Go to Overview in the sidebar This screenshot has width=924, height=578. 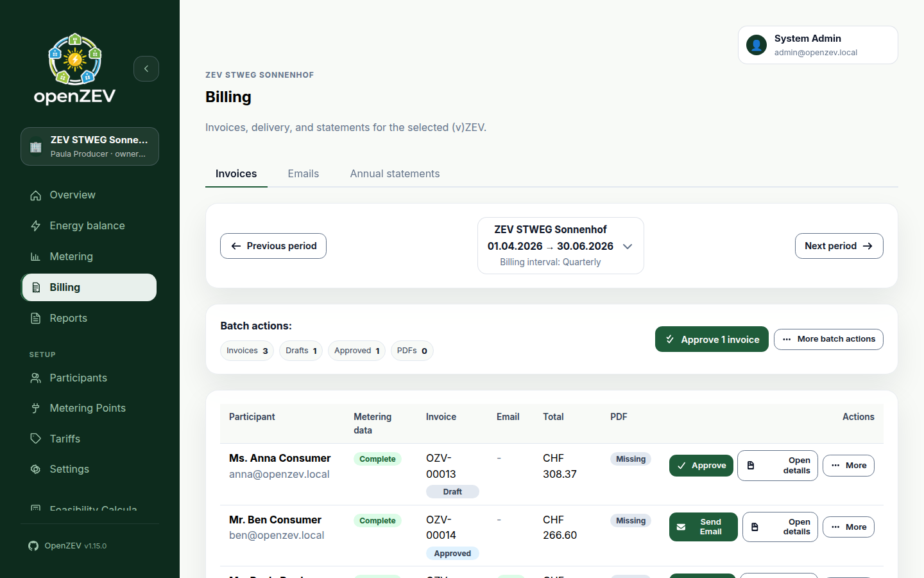[x=90, y=195]
